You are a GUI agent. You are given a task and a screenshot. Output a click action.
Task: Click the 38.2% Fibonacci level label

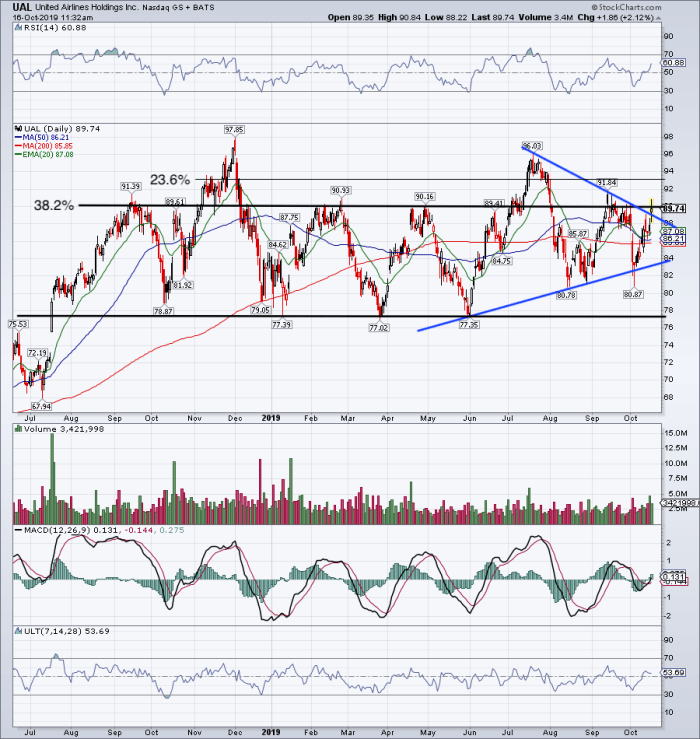(x=54, y=205)
